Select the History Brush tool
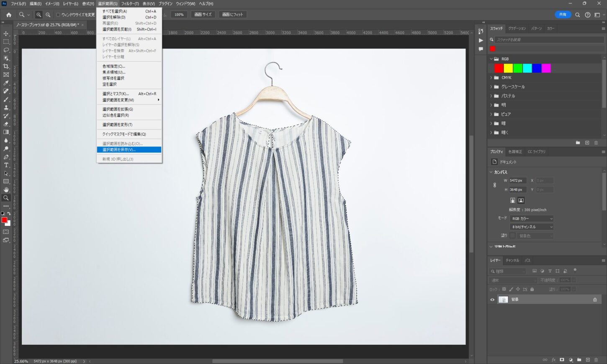The width and height of the screenshot is (607, 364). click(6, 116)
